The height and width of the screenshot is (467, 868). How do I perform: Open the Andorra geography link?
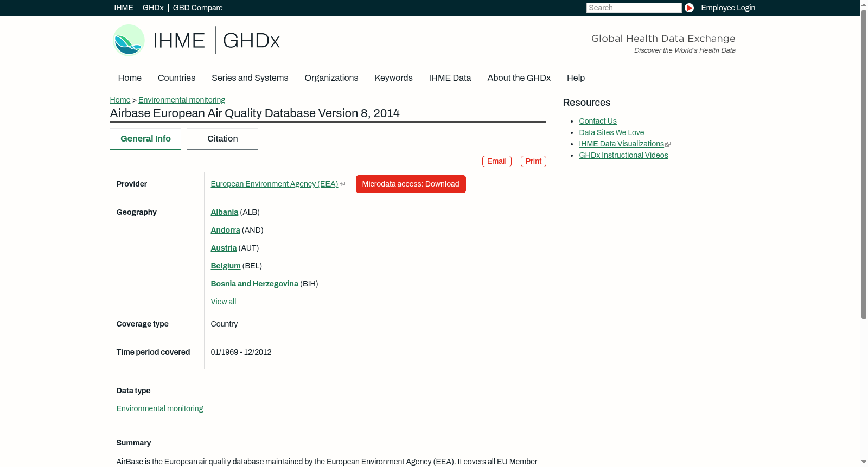tap(225, 230)
